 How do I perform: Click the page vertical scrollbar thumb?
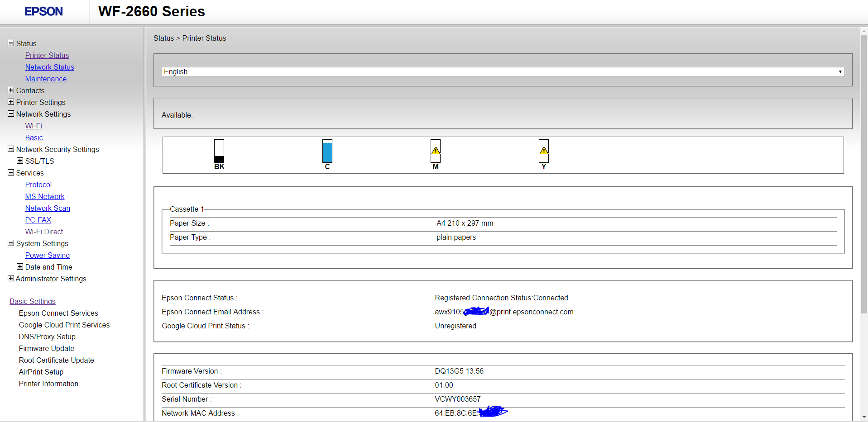click(864, 174)
